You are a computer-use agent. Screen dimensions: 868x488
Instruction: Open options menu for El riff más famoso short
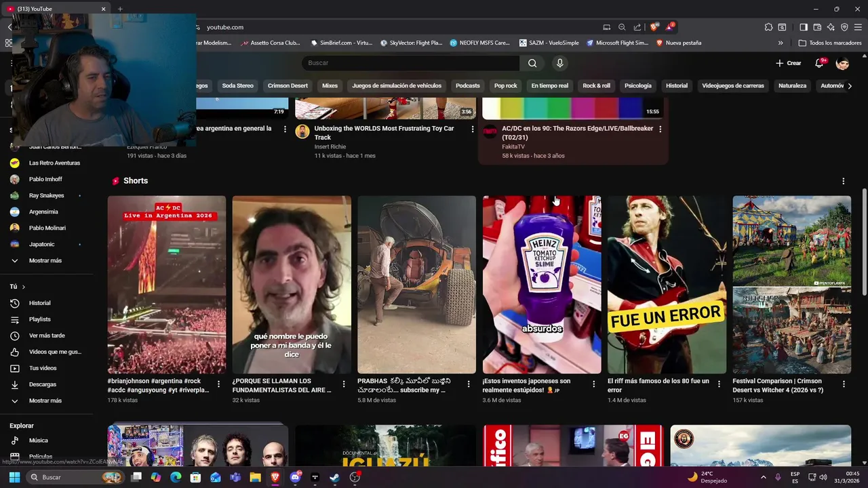pyautogui.click(x=719, y=384)
